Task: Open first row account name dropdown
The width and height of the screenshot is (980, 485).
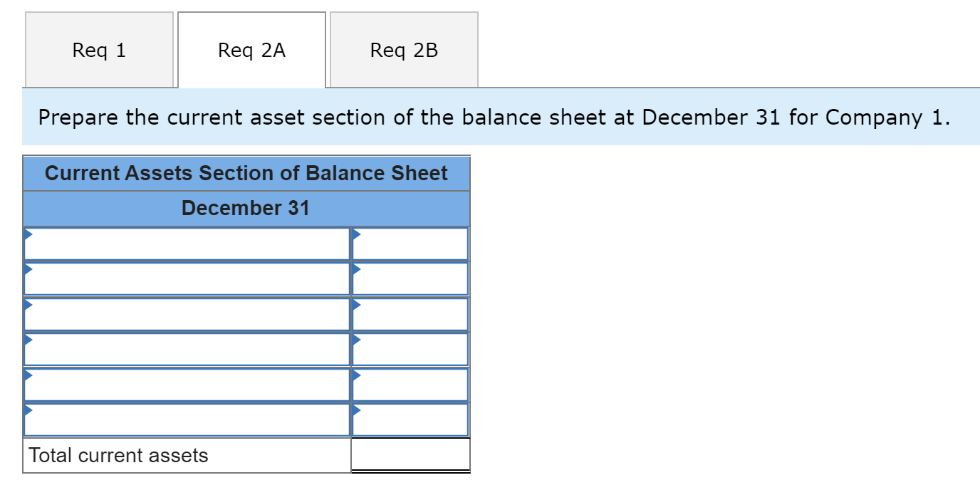Action: [x=187, y=244]
